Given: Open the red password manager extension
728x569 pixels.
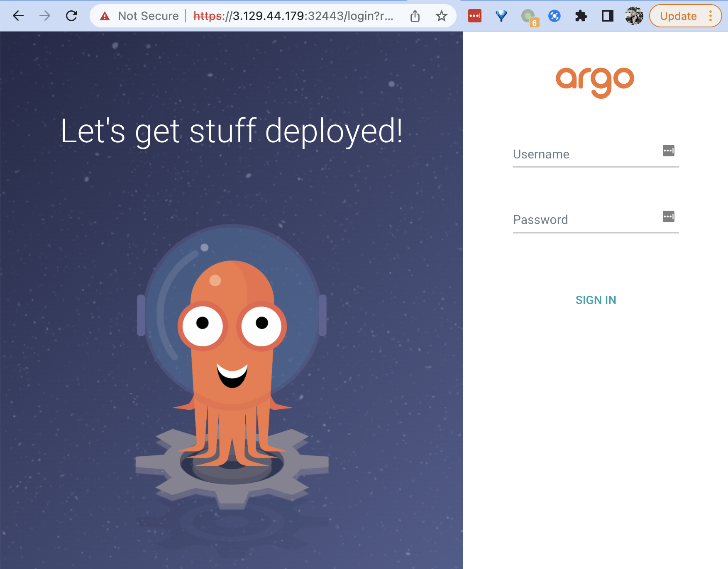Looking at the screenshot, I should [x=474, y=16].
